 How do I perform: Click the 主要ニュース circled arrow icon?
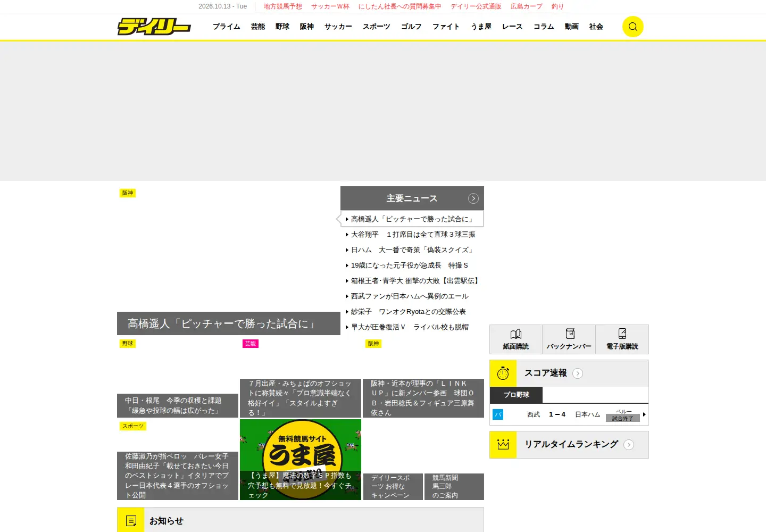473,198
